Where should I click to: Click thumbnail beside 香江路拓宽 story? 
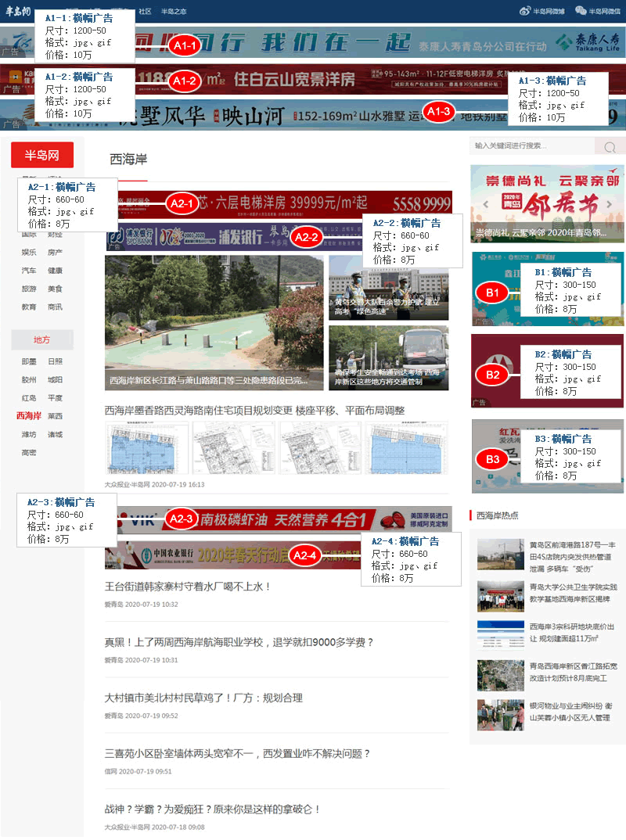(x=501, y=676)
